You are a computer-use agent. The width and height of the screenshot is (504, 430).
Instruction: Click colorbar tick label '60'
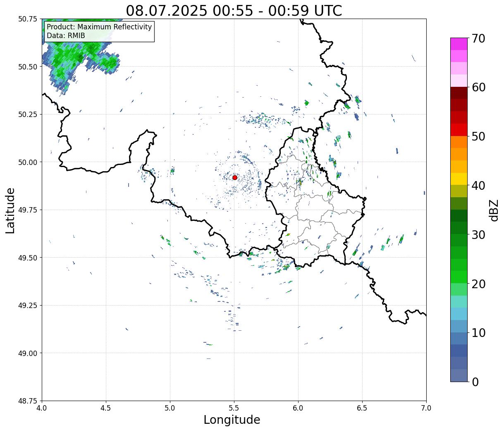(478, 87)
